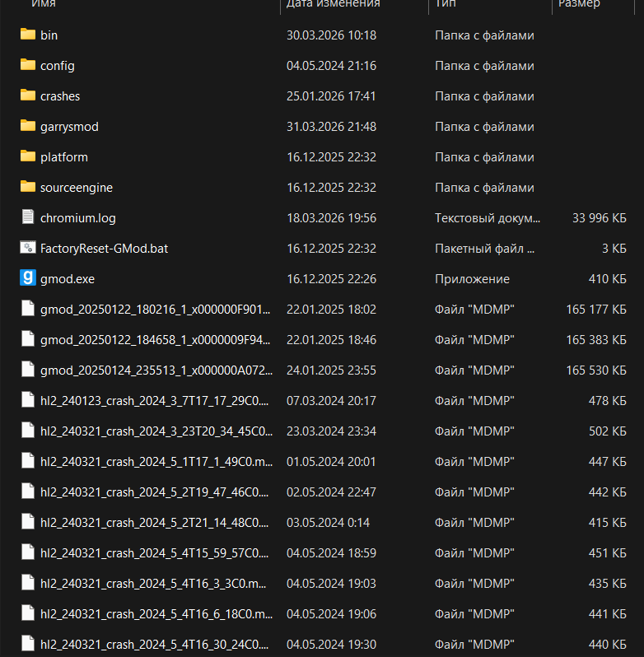Select the crashes folder icon

[x=28, y=96]
